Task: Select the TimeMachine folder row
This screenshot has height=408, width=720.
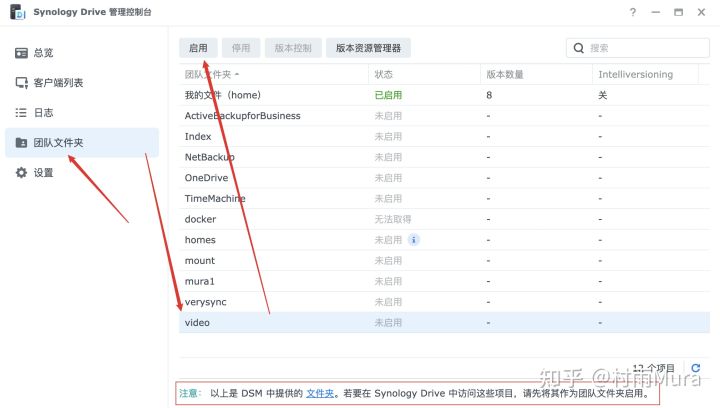Action: (444, 199)
